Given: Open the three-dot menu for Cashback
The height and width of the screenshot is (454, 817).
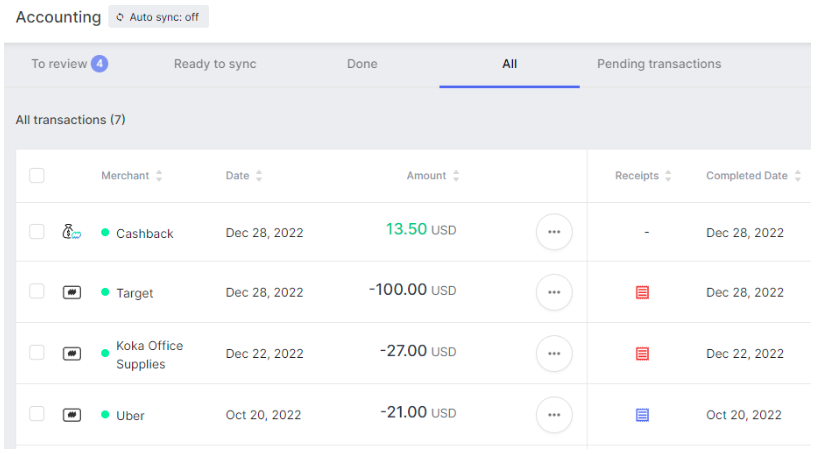Looking at the screenshot, I should click(x=554, y=232).
